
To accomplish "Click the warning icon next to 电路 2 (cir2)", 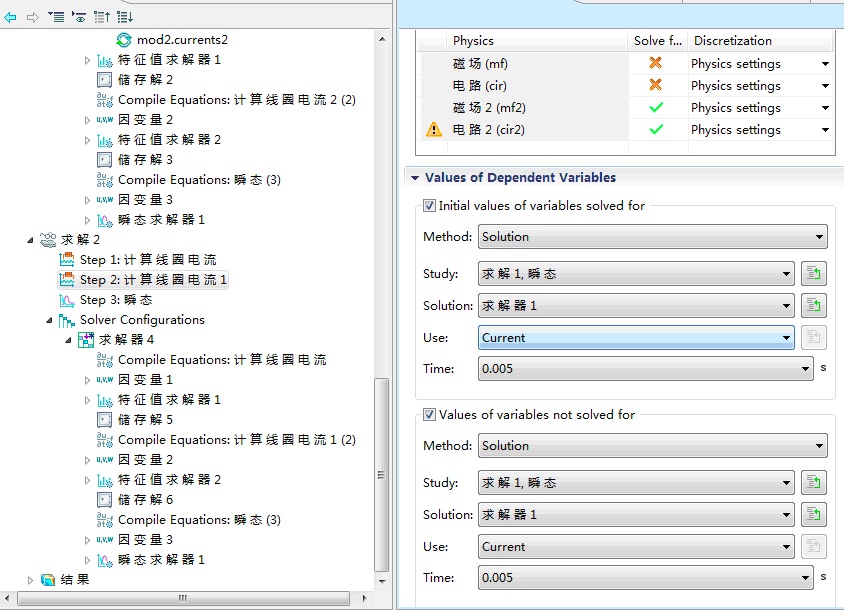I will (x=434, y=130).
